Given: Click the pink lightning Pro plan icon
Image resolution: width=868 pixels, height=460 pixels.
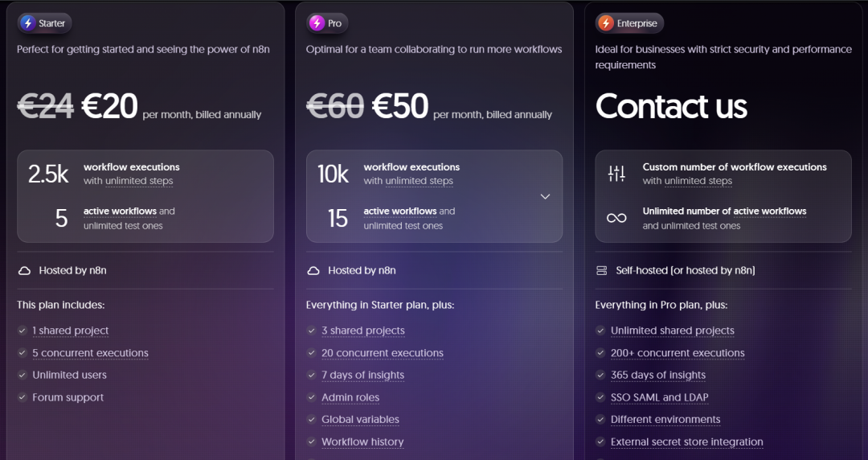Looking at the screenshot, I should 317,23.
